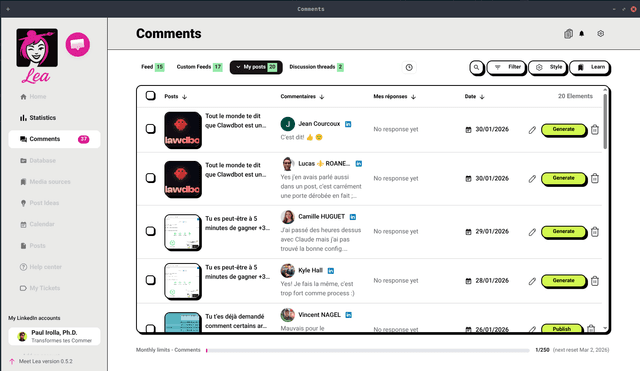This screenshot has width=640, height=371.
Task: Edit the Jean Courcoux response with pencil
Action: point(532,130)
